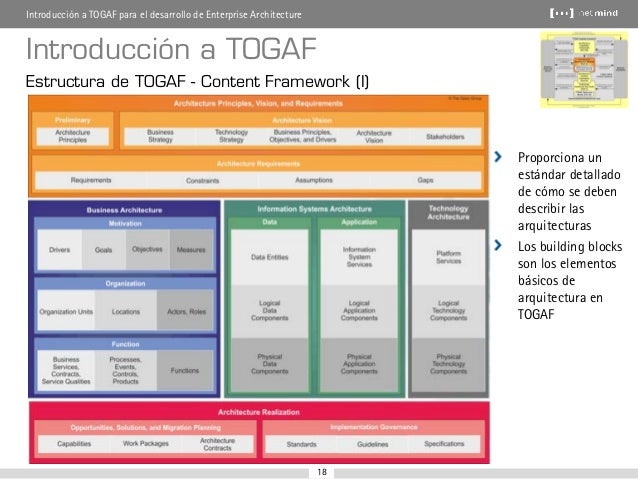Select the 'Technology Strategy' box

(x=232, y=136)
